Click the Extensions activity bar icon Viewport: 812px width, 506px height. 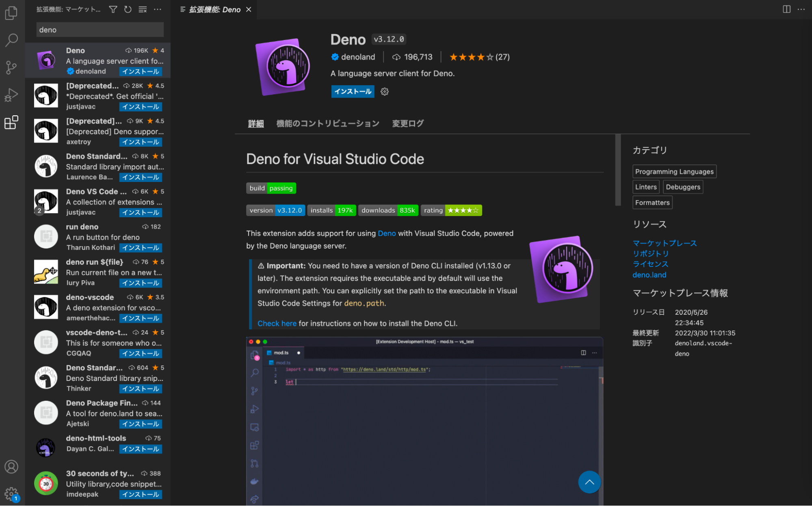[11, 122]
